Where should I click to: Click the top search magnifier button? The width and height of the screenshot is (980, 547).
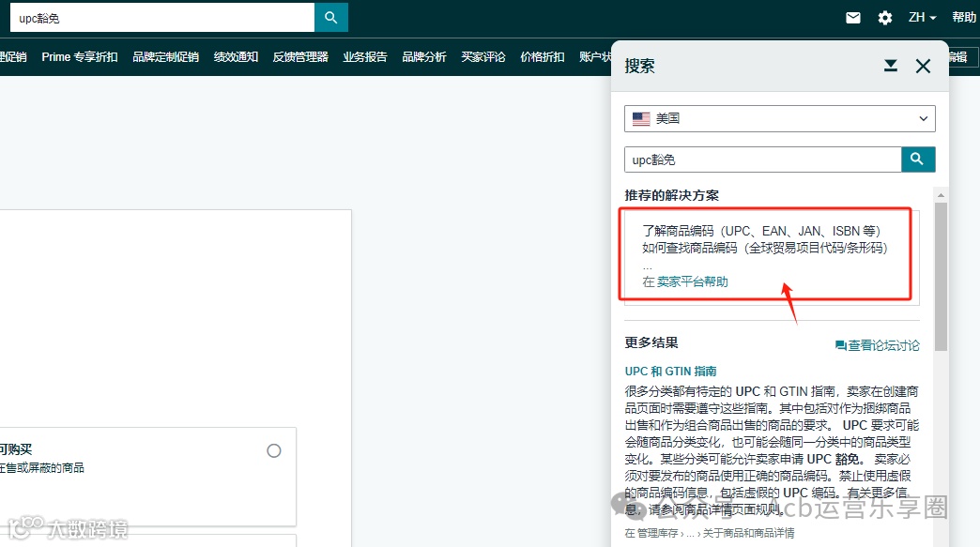[x=331, y=18]
